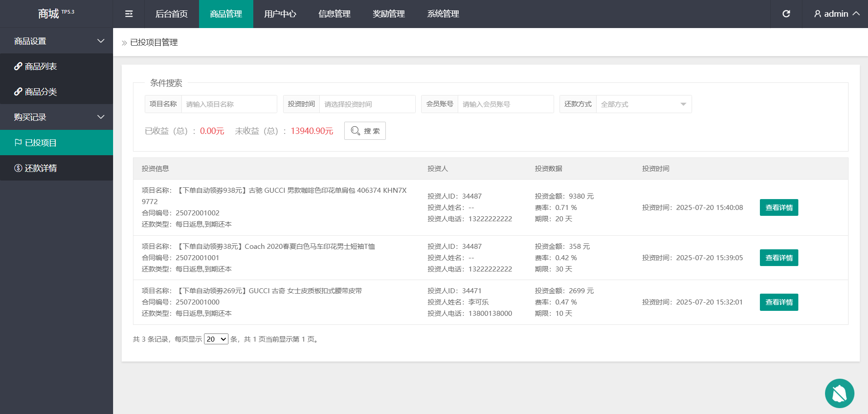The image size is (868, 414).
Task: Open 商品分类 in the sidebar
Action: point(57,92)
